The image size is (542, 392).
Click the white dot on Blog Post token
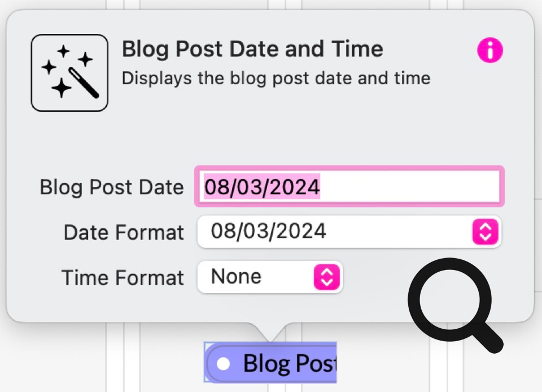(224, 364)
